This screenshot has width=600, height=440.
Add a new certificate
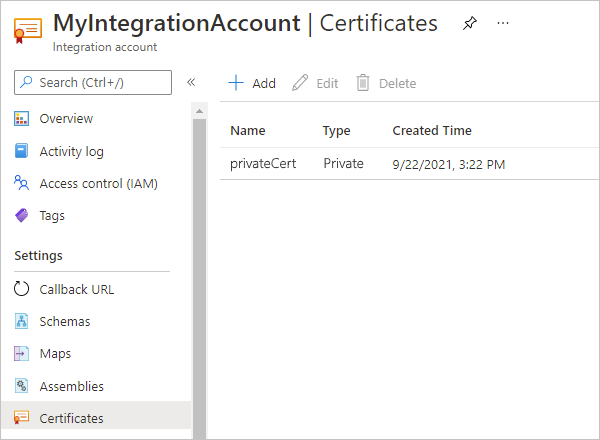click(x=252, y=83)
